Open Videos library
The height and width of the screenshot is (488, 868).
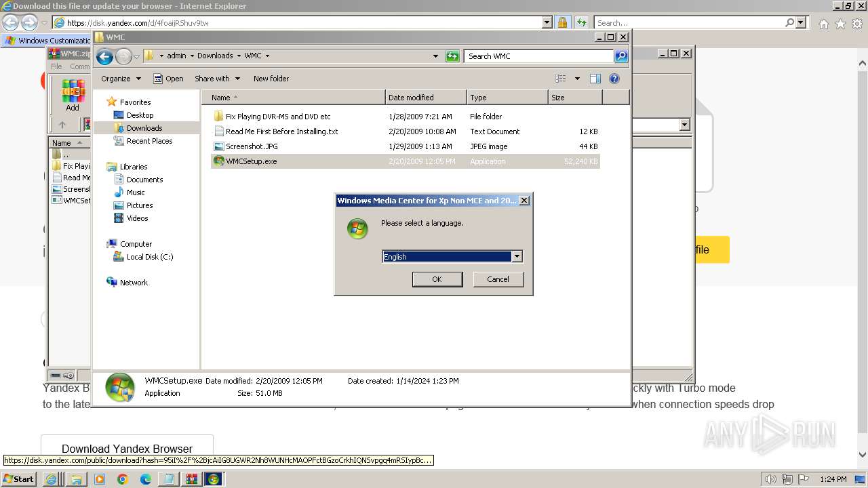[137, 218]
